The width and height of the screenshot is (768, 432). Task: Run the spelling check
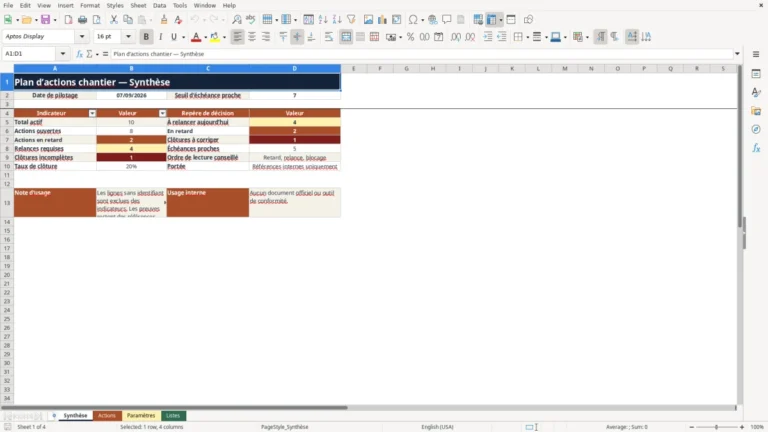click(251, 20)
